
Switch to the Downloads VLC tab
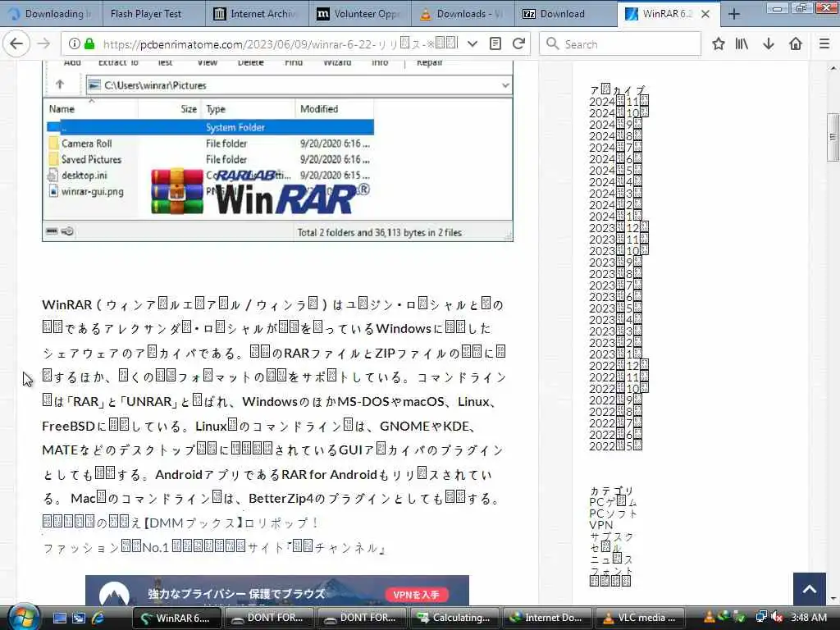click(x=463, y=14)
